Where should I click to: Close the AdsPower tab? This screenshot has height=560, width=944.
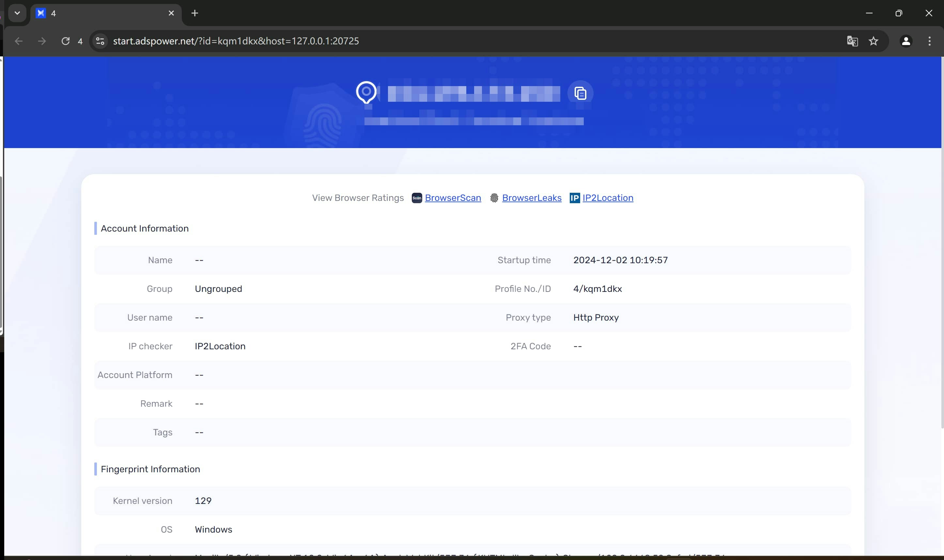[x=171, y=14]
